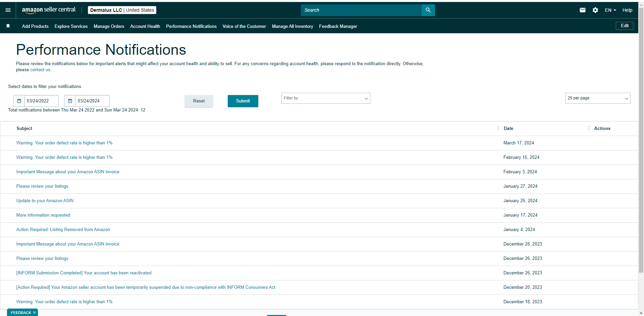Focus the Search input field

(361, 10)
